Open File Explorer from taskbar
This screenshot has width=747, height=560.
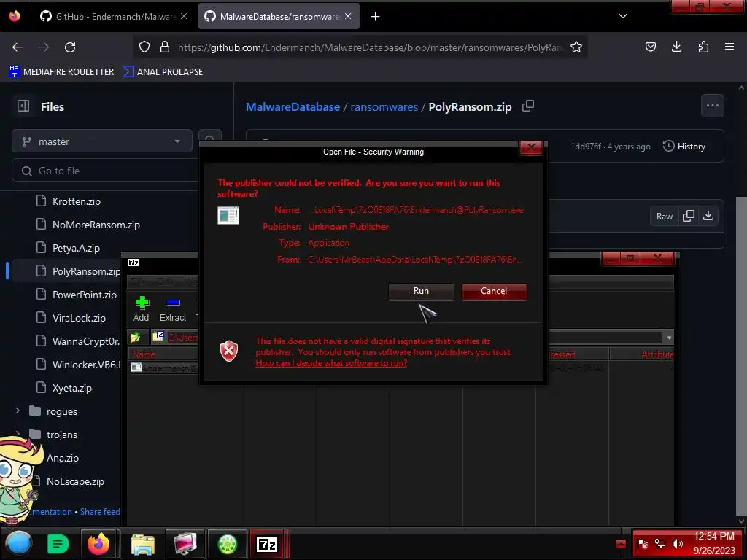[142, 543]
